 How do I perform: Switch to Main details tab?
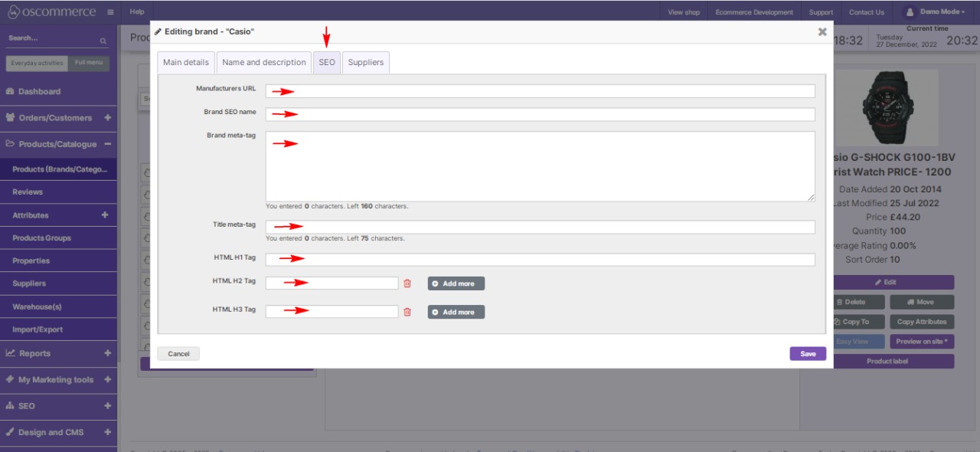click(186, 62)
